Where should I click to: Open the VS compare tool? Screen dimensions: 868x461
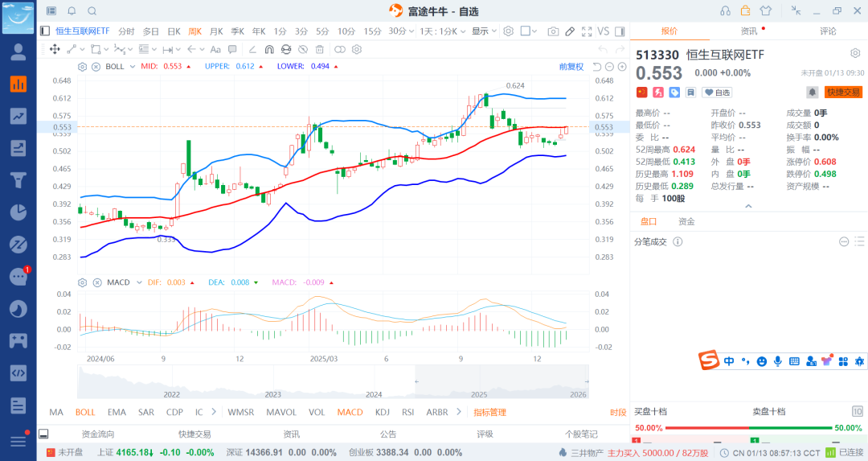pos(603,31)
